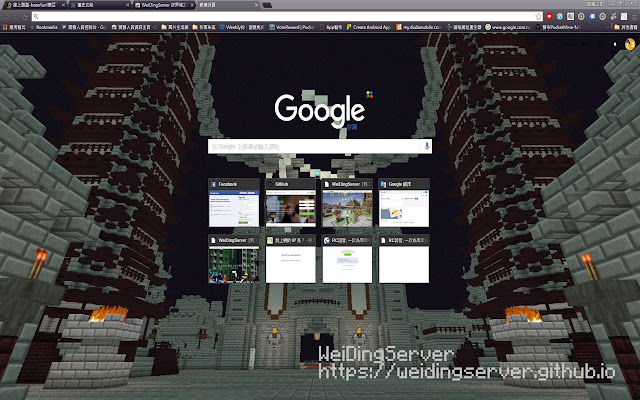Open the VoteReward bookmark
640x400 pixels.
coord(292,27)
